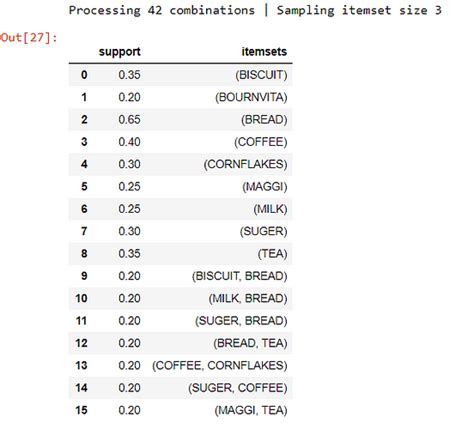Click support value 0.30 in SUGER row

tap(129, 231)
